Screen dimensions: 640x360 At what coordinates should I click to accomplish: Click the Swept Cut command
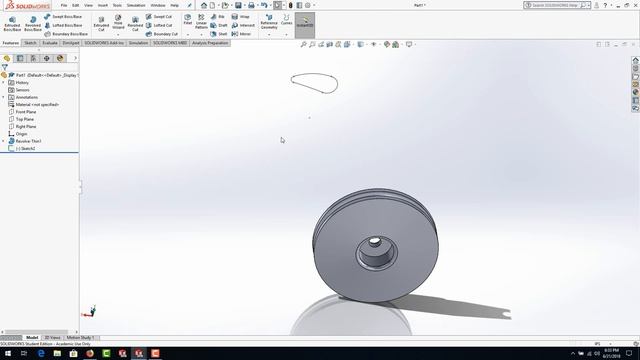tap(159, 17)
